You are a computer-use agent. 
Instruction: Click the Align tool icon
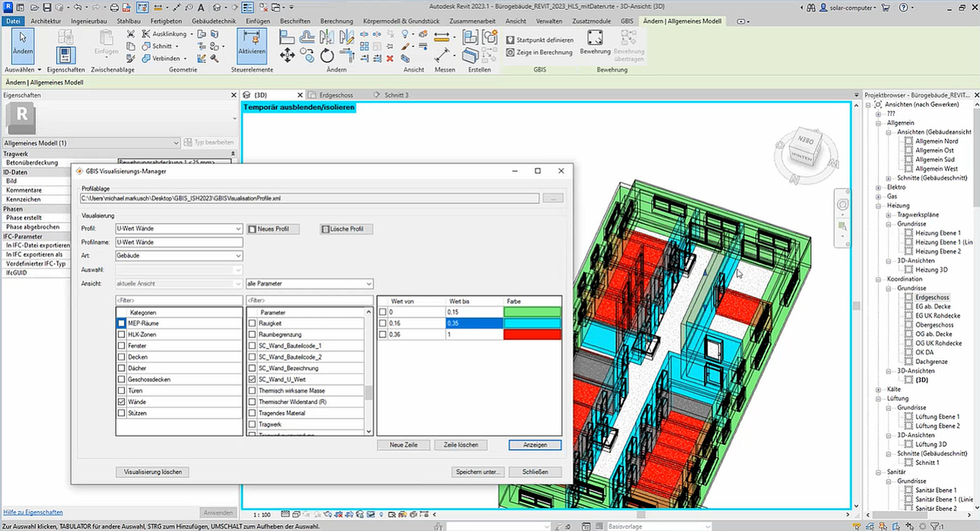[287, 38]
